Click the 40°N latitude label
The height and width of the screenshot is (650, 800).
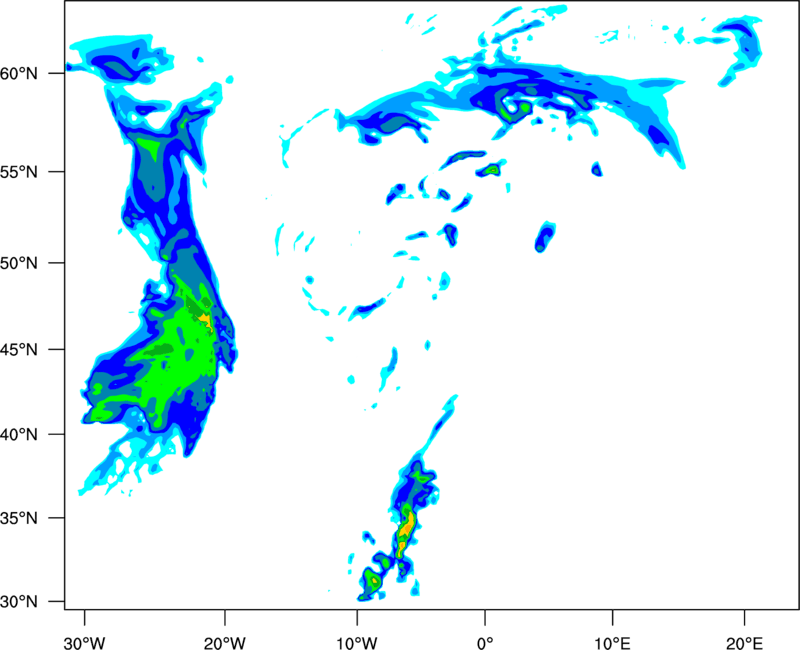tap(19, 435)
